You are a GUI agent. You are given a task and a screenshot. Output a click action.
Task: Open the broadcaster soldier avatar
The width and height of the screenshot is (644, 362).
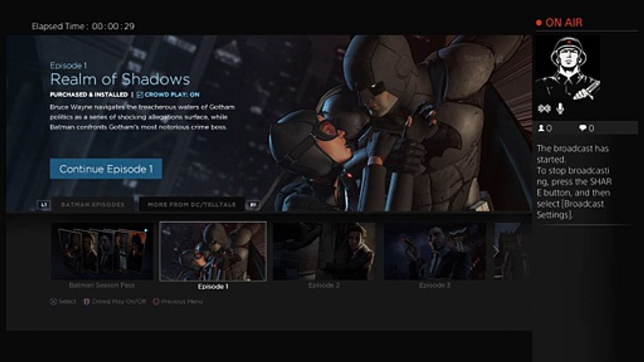(x=567, y=68)
